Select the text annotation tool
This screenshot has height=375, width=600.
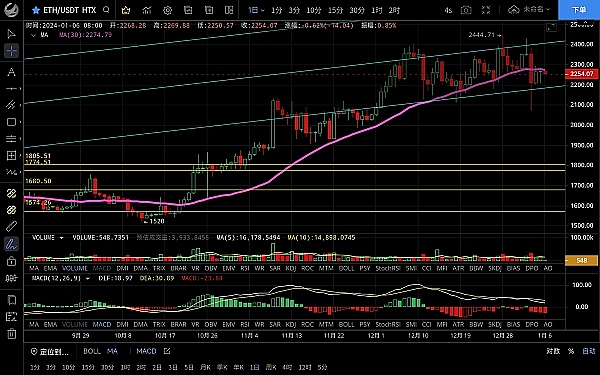[11, 72]
